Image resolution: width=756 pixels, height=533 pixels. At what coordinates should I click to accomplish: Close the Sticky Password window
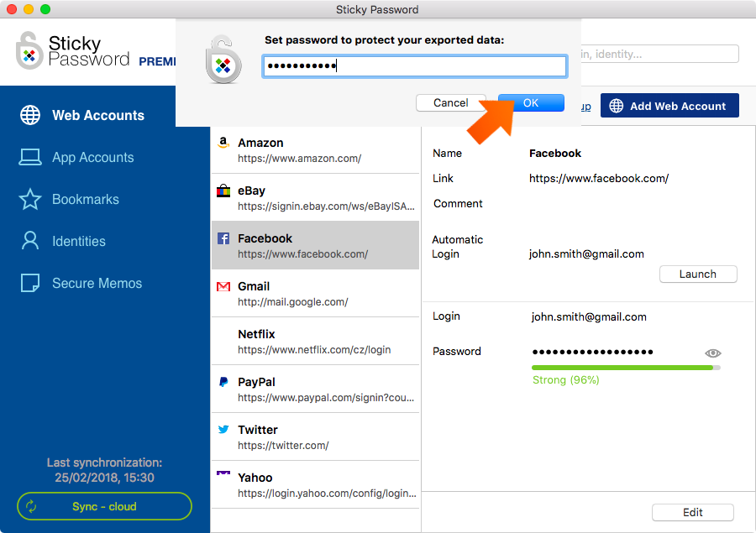[12, 9]
